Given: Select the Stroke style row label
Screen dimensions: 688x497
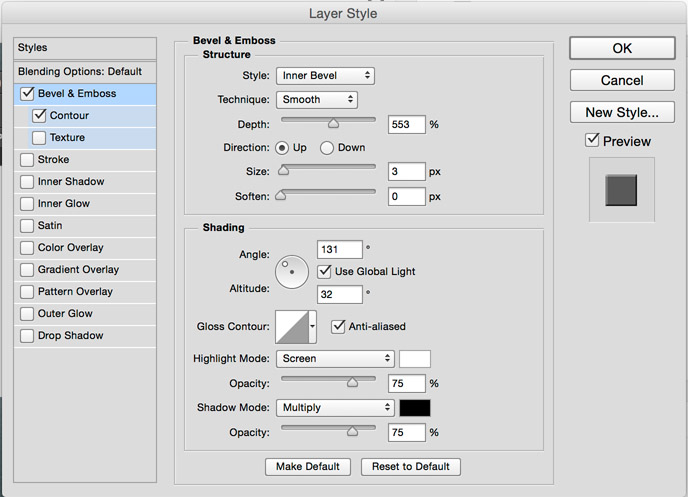Looking at the screenshot, I should [x=53, y=160].
